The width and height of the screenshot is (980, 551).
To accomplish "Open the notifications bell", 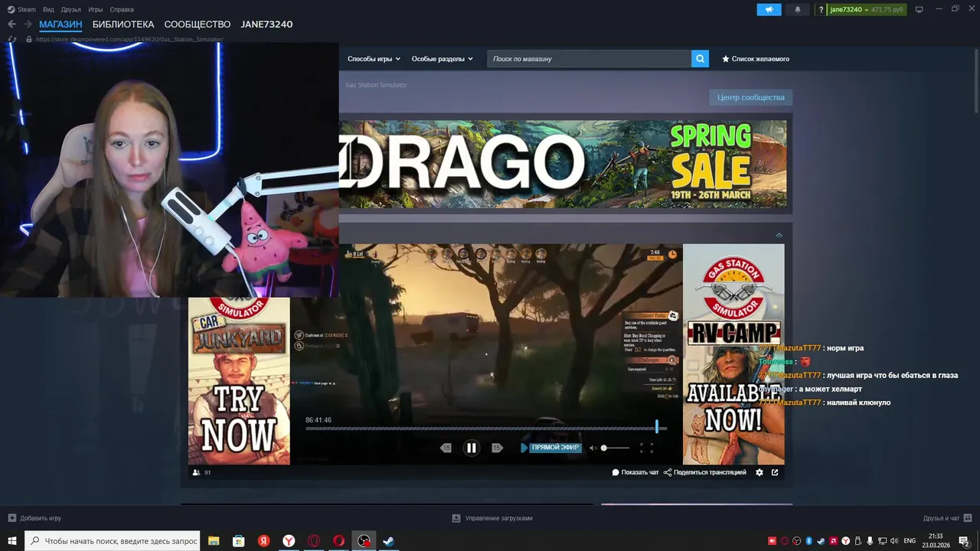I will point(798,9).
